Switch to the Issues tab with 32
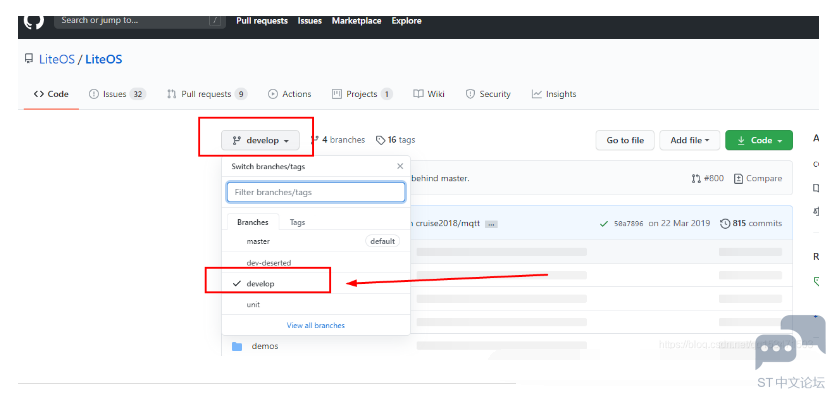The image size is (834, 398). click(117, 94)
